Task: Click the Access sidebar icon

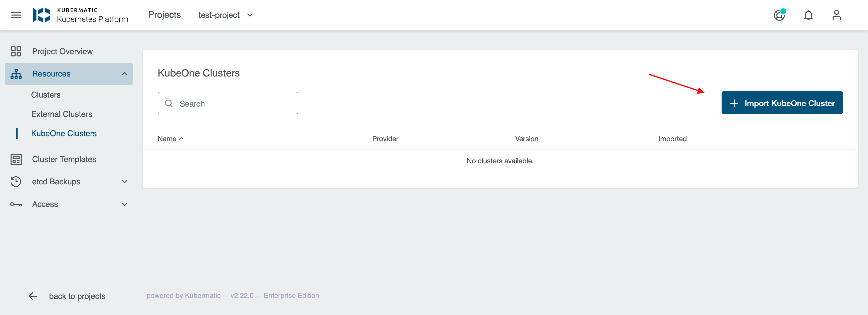Action: coord(16,204)
